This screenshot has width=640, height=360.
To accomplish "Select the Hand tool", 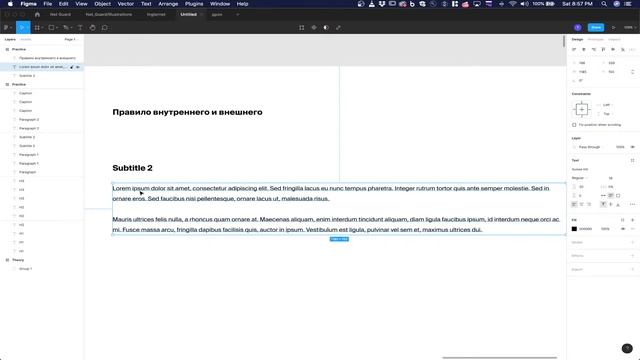I will coord(93,27).
